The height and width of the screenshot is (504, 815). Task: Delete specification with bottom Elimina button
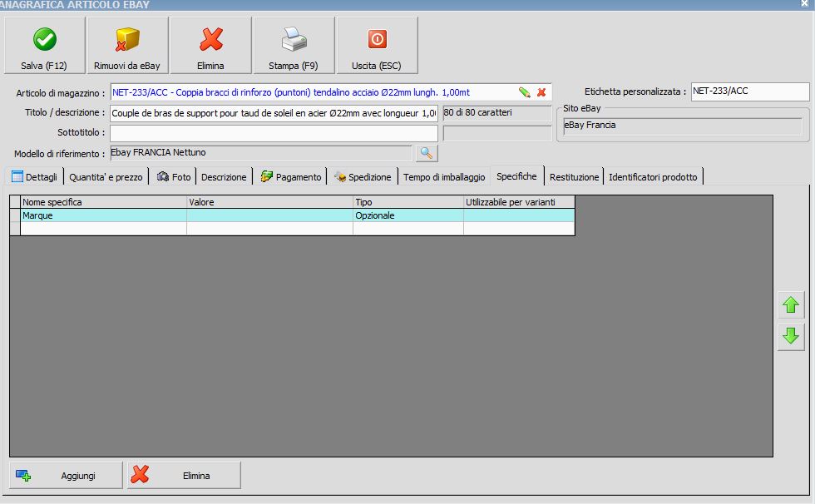click(x=184, y=476)
